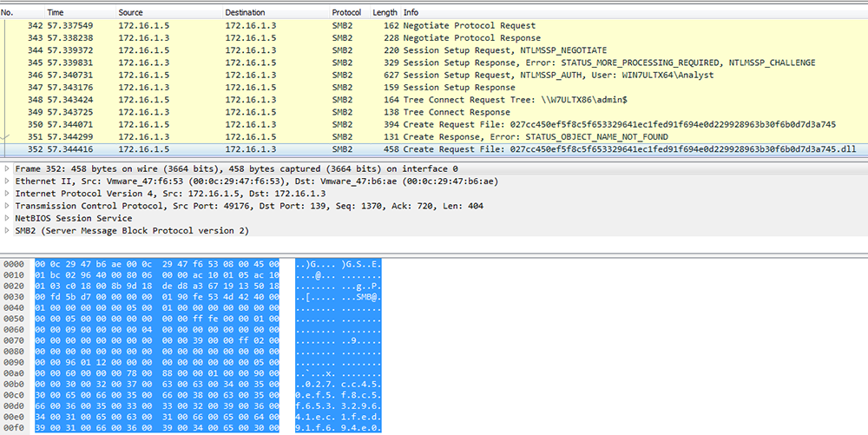Click the Length column header
This screenshot has height=435, width=868.
click(385, 12)
